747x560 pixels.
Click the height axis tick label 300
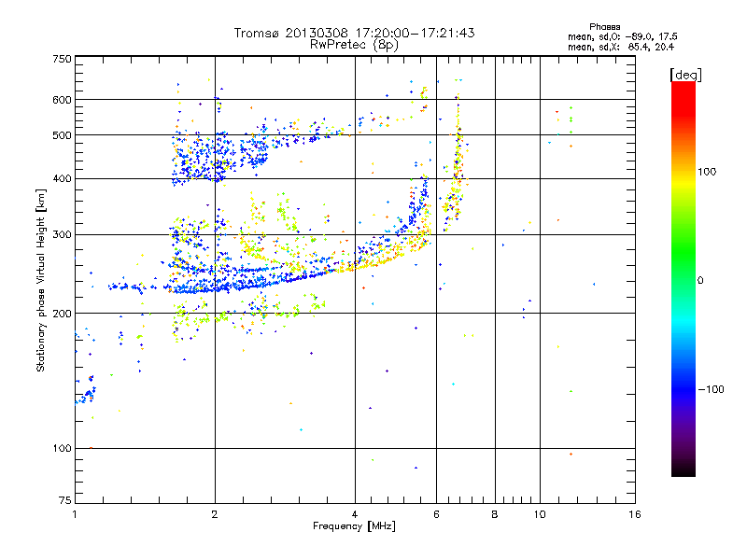(x=62, y=234)
